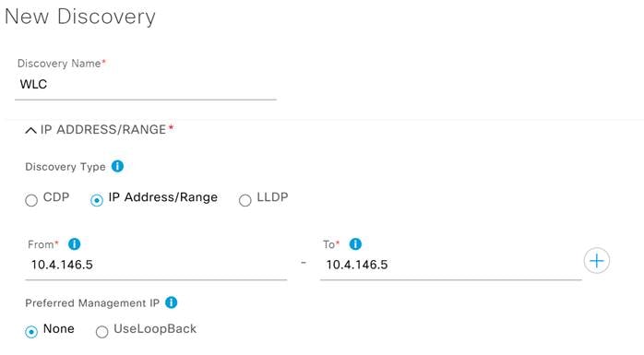Click the From field label
The height and width of the screenshot is (355, 644).
click(41, 244)
